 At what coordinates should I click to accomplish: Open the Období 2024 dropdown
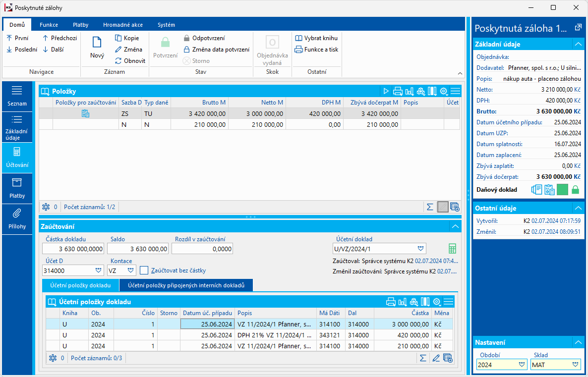(522, 365)
